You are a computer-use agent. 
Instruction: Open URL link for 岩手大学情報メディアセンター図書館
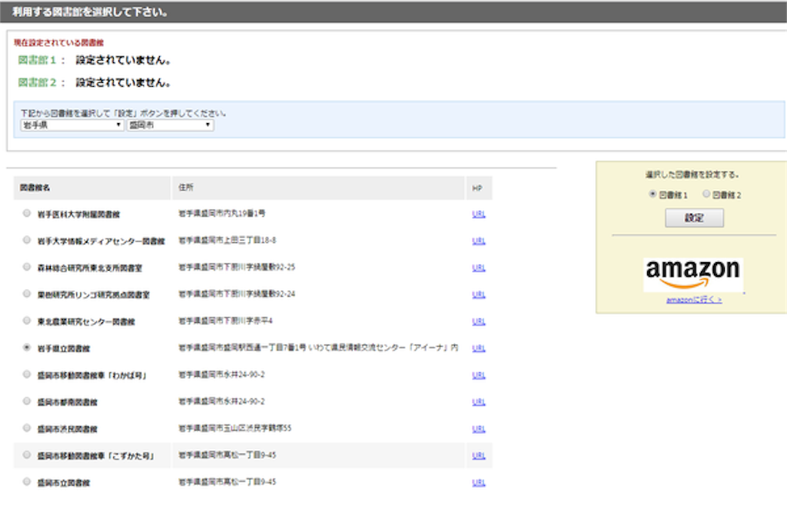pos(478,241)
